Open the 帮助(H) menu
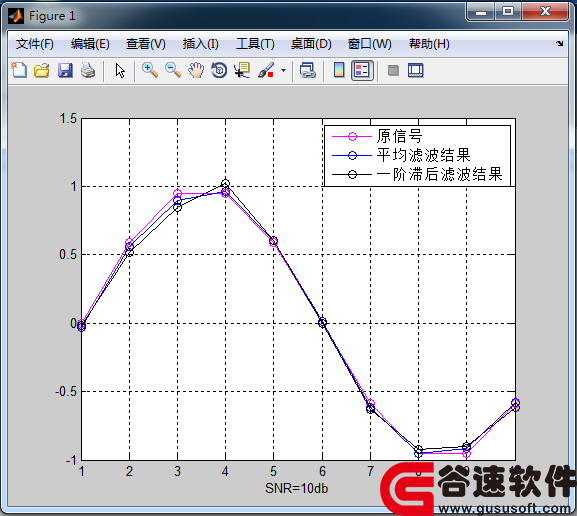 click(429, 44)
